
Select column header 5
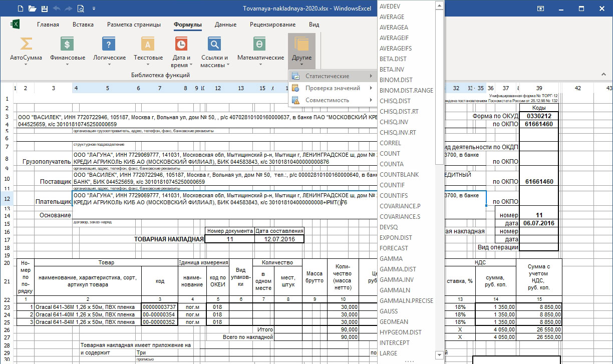pyautogui.click(x=107, y=88)
